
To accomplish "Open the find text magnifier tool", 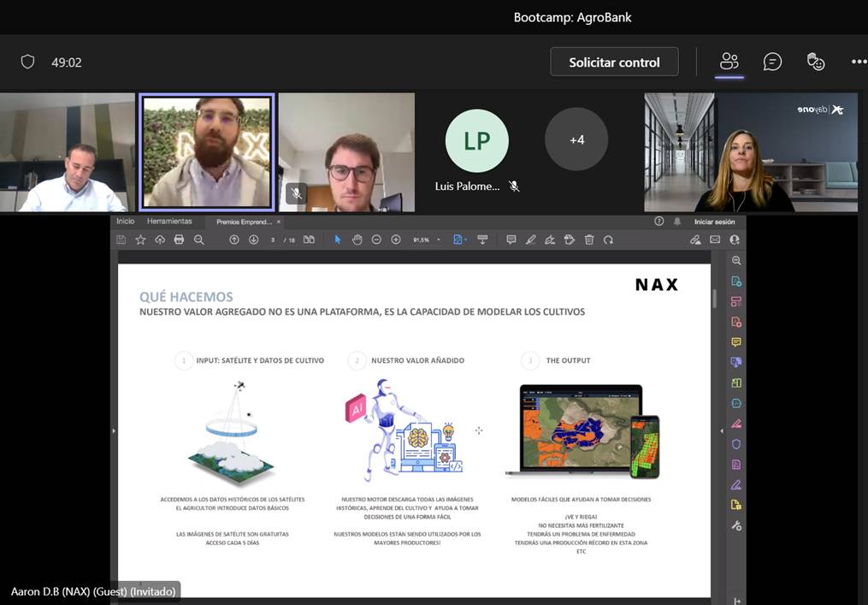I will pos(198,240).
